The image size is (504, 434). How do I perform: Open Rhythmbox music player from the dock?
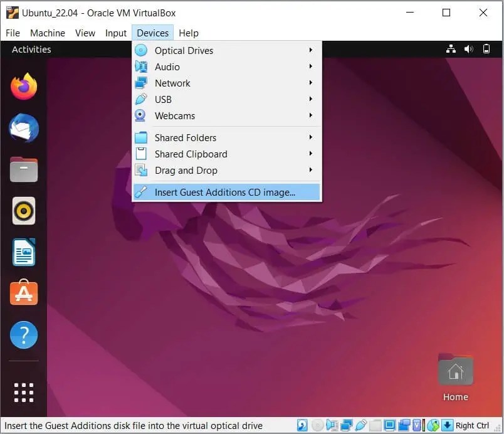[24, 211]
